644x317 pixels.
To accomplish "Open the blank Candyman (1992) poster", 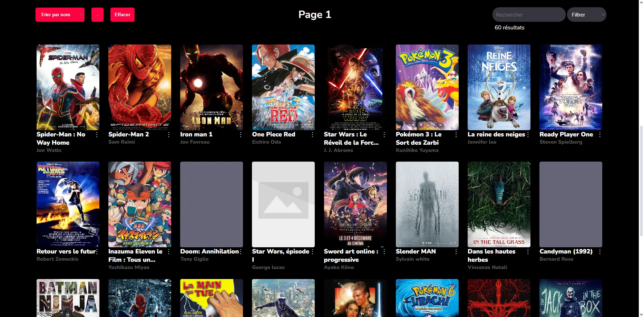I will click(x=571, y=204).
